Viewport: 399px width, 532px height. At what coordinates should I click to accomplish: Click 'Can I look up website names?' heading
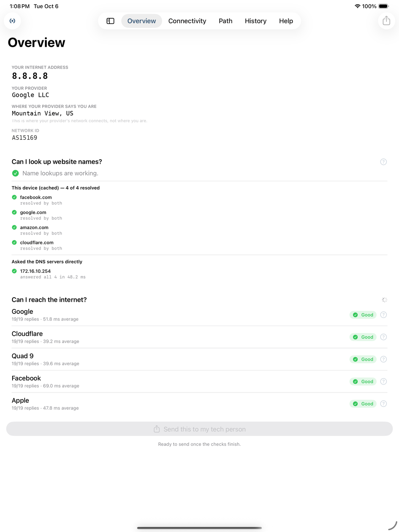pyautogui.click(x=57, y=162)
